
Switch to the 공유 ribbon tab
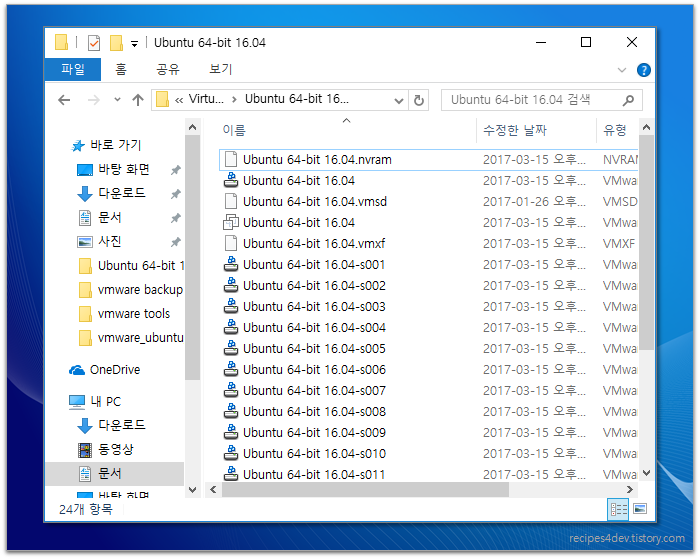pos(168,69)
